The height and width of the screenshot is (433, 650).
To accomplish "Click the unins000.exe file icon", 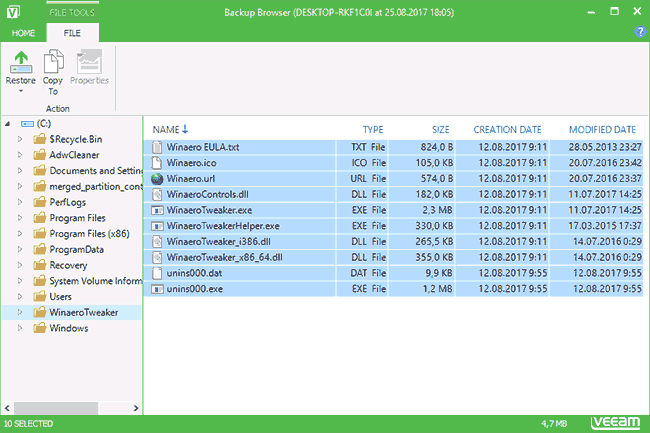I will click(x=157, y=289).
